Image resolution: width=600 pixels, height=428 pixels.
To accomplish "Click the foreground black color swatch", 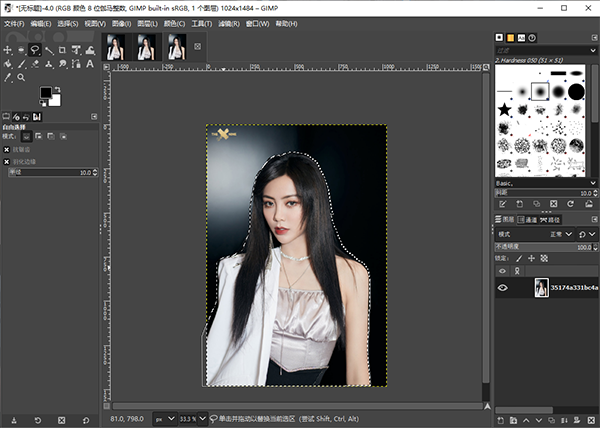I will [x=46, y=93].
